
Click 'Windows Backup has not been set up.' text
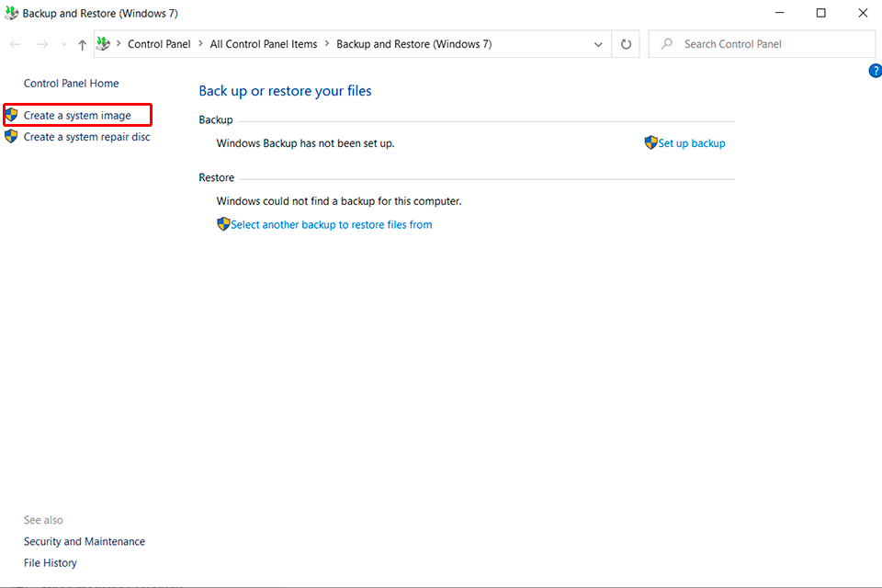pos(305,143)
